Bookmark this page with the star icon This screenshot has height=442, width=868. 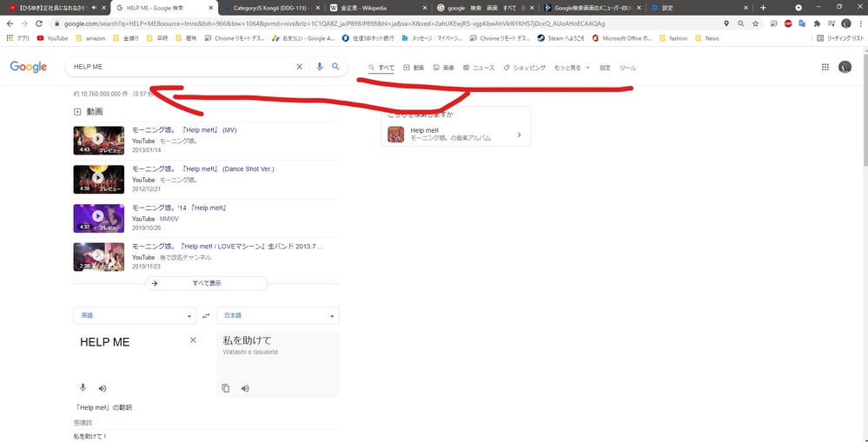(x=756, y=23)
